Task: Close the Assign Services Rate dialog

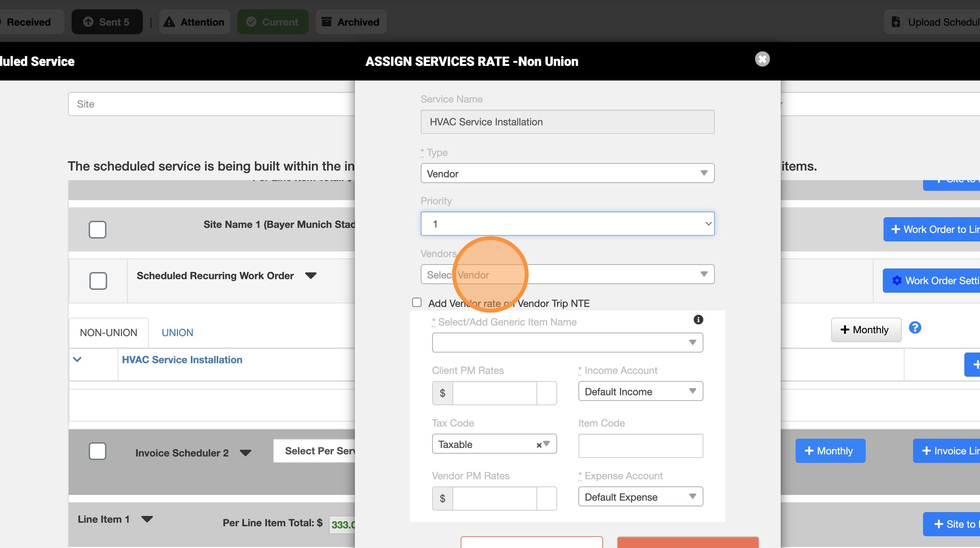Action: pyautogui.click(x=762, y=59)
